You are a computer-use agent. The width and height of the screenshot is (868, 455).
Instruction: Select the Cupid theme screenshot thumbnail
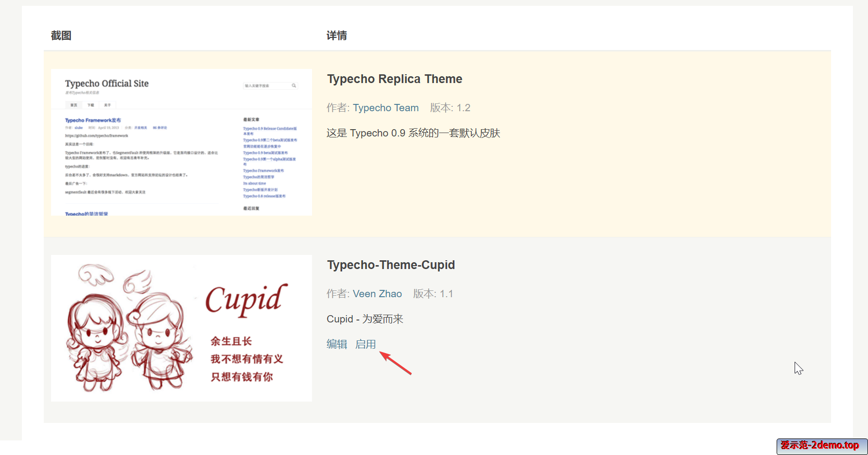point(181,328)
